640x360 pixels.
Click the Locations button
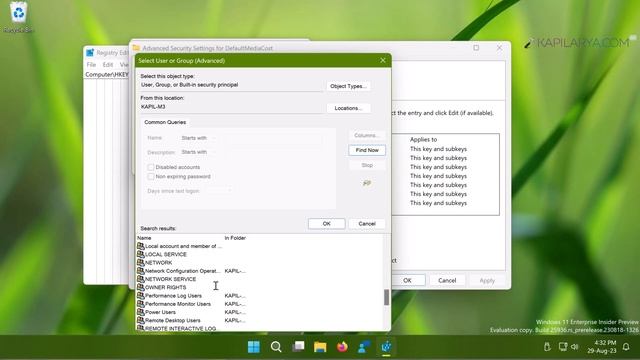[348, 108]
